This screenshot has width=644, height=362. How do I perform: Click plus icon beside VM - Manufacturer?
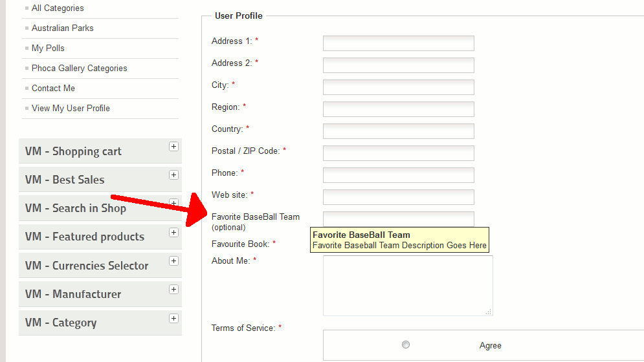click(173, 289)
